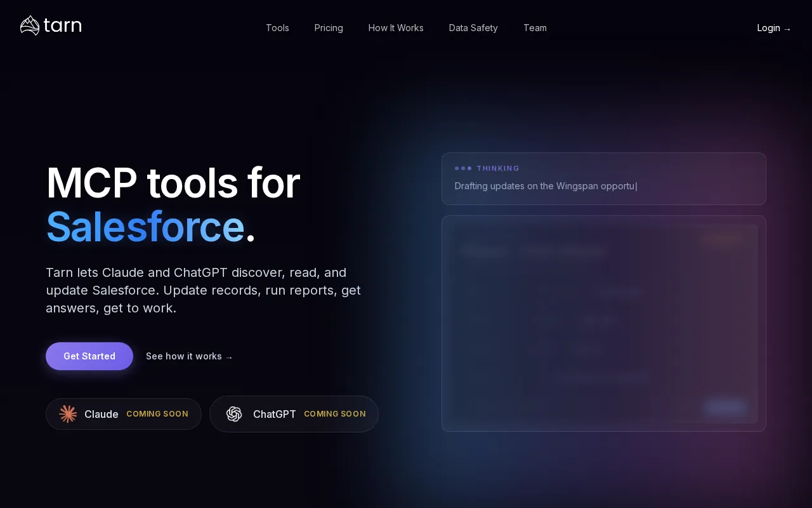Click the Thinking status card

(x=604, y=178)
